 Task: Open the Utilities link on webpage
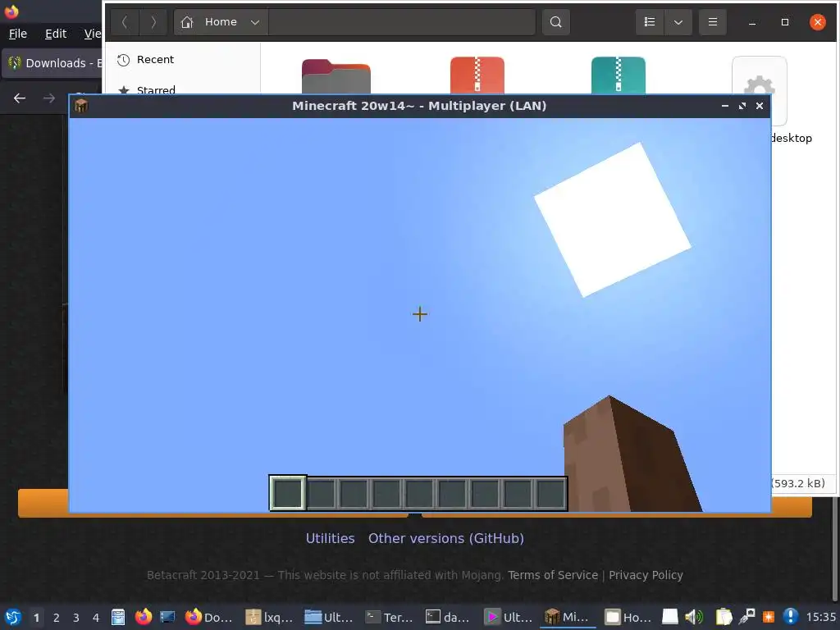click(330, 538)
